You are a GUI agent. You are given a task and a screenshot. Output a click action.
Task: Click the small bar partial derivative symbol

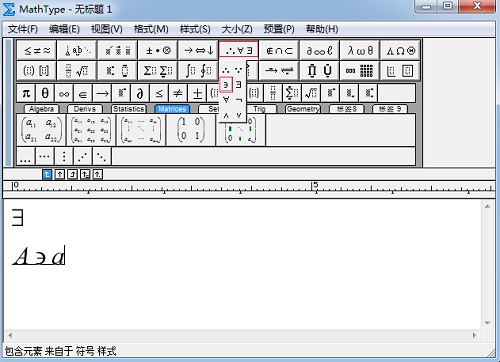pos(140,93)
